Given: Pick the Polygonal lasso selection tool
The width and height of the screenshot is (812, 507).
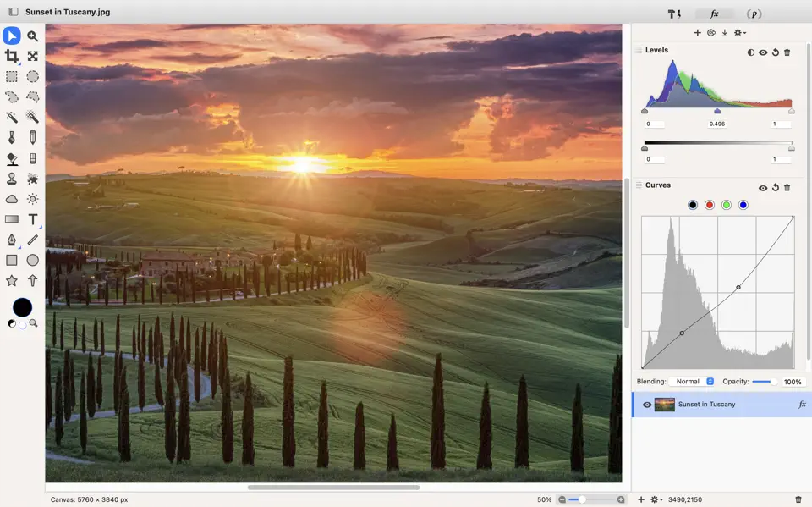Looking at the screenshot, I should tap(33, 97).
